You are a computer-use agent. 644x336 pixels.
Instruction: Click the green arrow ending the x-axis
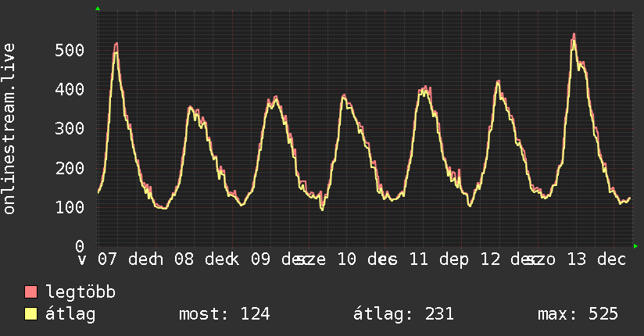[635, 246]
